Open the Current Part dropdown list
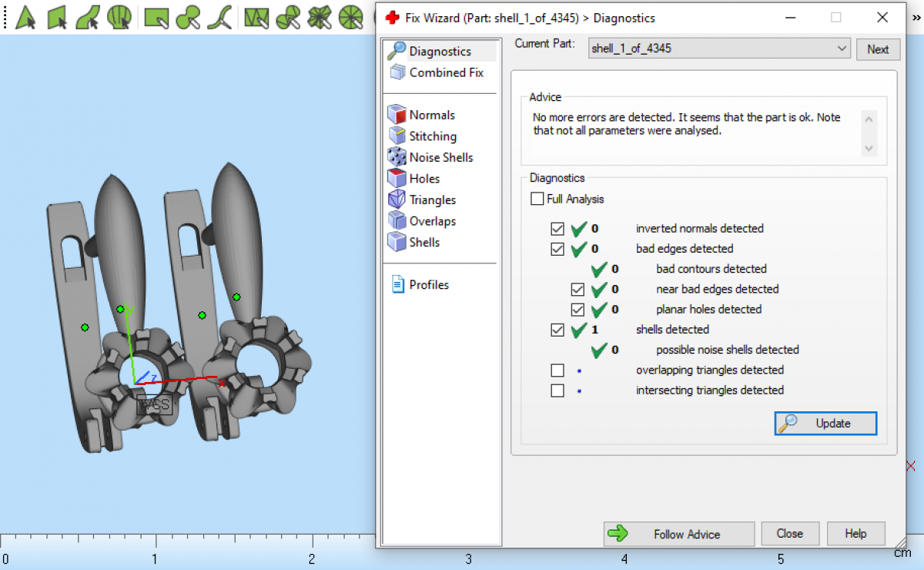 841,49
